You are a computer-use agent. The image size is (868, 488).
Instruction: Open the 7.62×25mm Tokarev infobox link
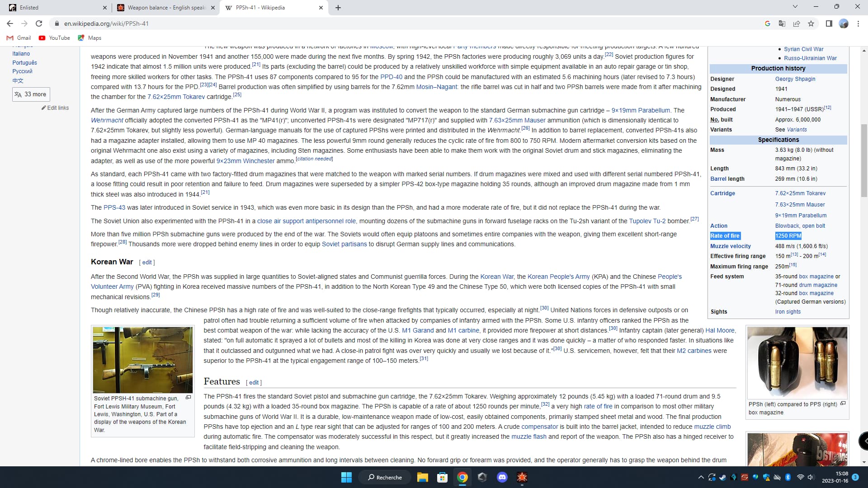tap(800, 193)
